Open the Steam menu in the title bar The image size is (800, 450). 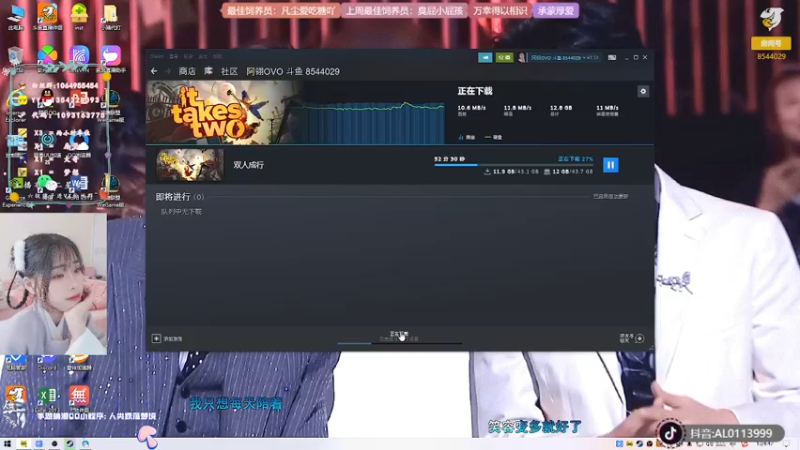pyautogui.click(x=157, y=57)
